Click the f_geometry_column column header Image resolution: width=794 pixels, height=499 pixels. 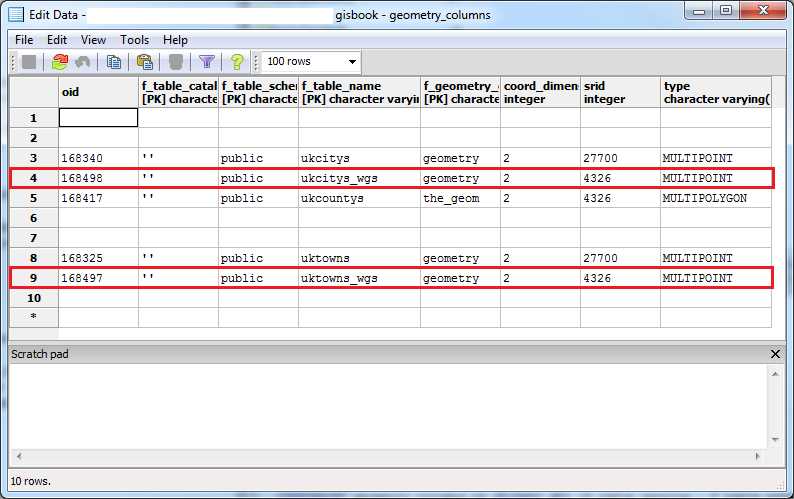(x=460, y=92)
